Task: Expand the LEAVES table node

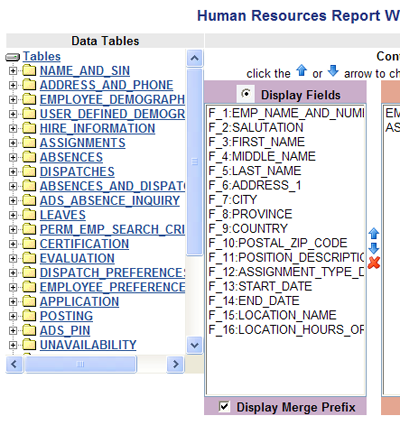Action: (x=13, y=215)
